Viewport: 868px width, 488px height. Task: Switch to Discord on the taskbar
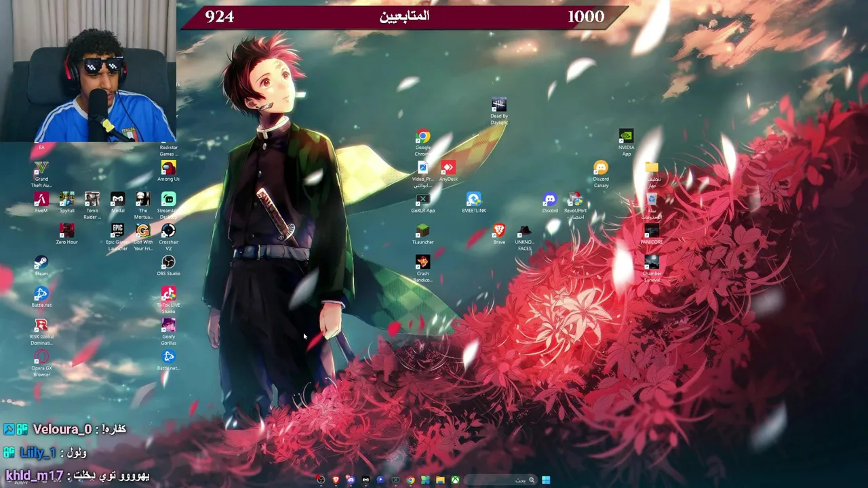tap(351, 480)
